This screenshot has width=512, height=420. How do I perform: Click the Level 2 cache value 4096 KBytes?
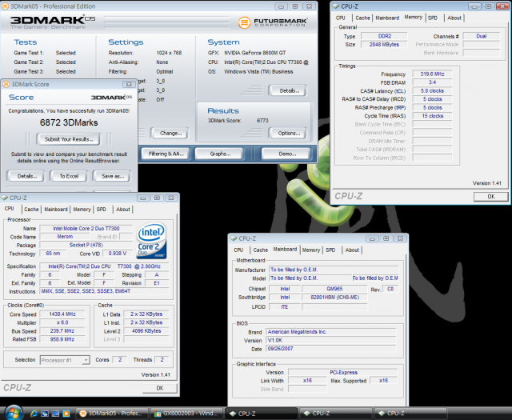point(146,331)
